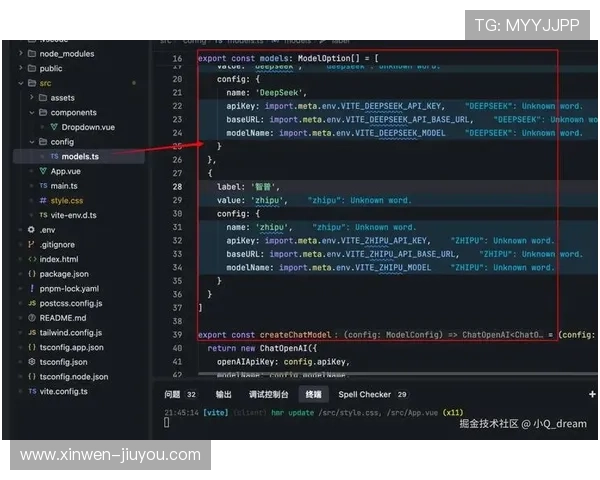Click the HTML brackets icon beside index.html

tap(32, 259)
